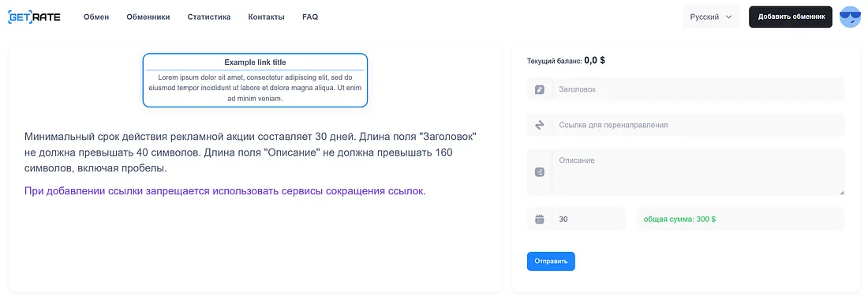Focus the Ссылка для перенаправления field
Image resolution: width=868 pixels, height=305 pixels.
698,126
